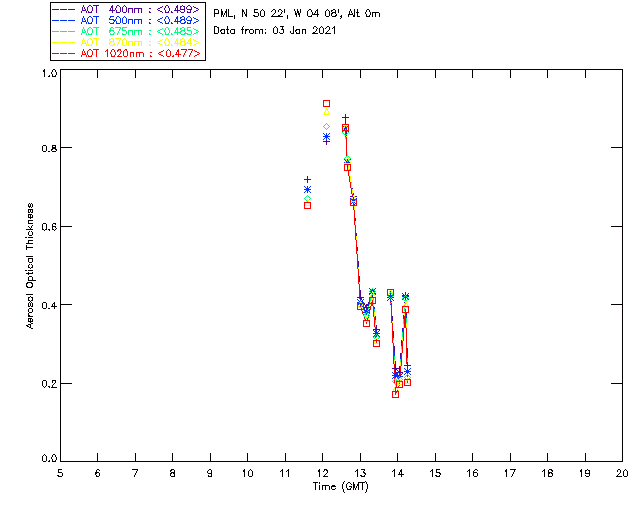Click the yellow triangle marker just below the top red square
640x512 pixels.
[x=327, y=112]
